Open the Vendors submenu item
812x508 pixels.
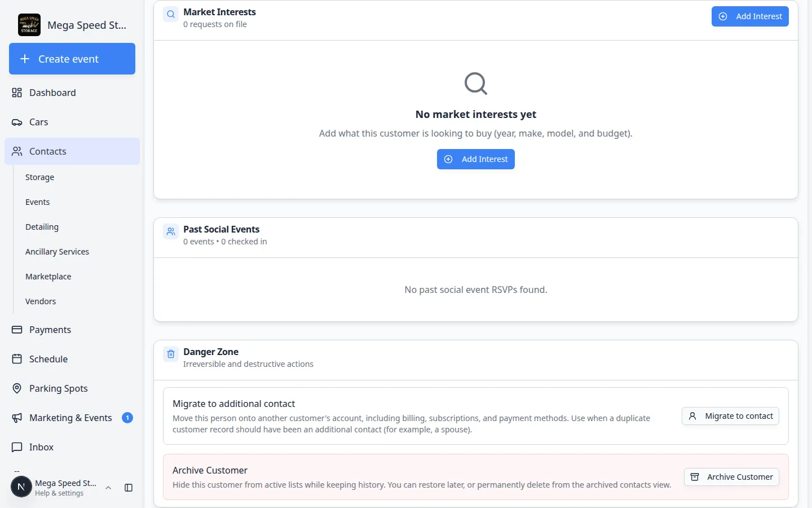coord(41,301)
